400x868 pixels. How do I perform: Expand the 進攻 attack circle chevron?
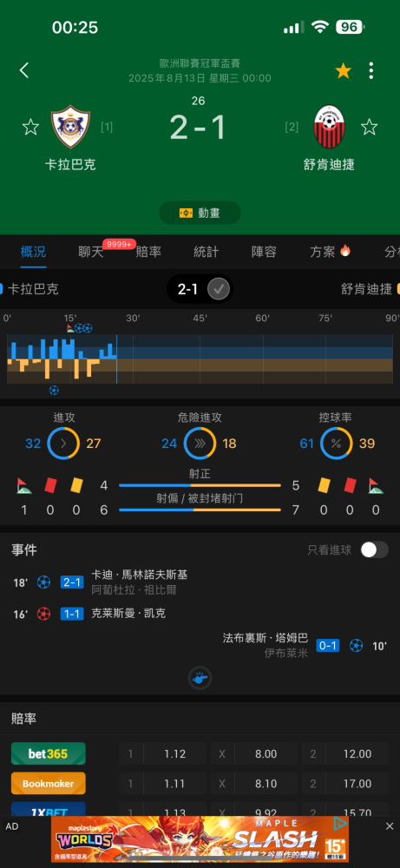point(63,444)
